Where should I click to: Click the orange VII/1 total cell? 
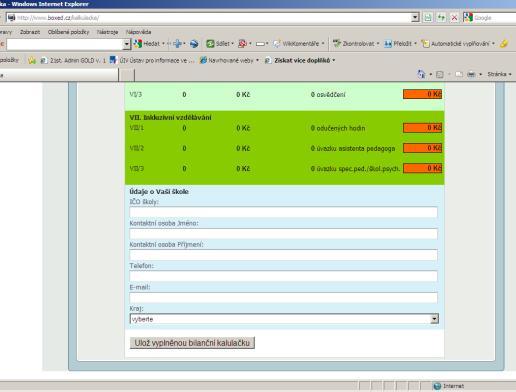click(422, 128)
